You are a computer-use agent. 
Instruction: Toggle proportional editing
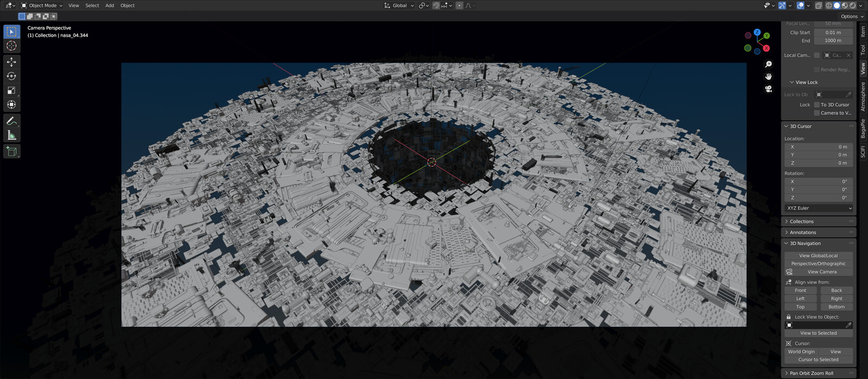click(x=459, y=5)
